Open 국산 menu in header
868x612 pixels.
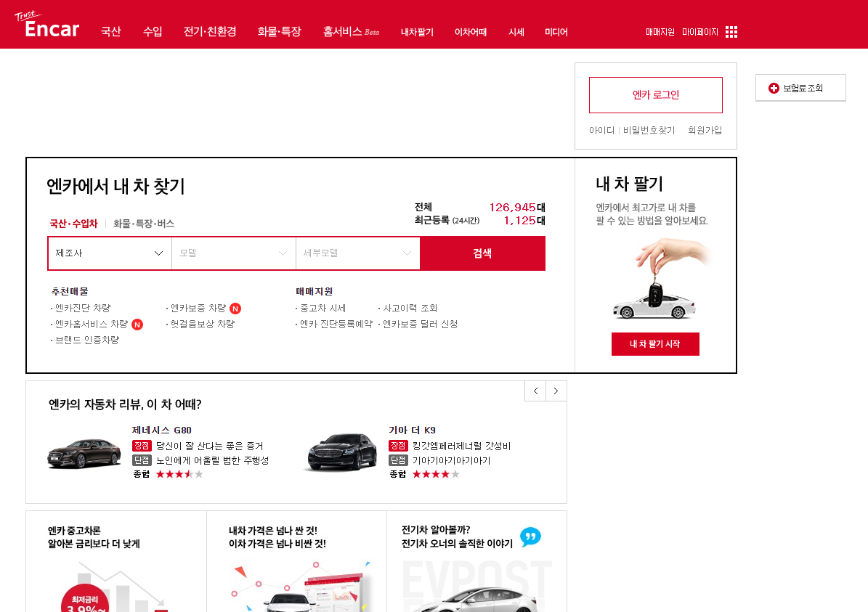pos(110,31)
